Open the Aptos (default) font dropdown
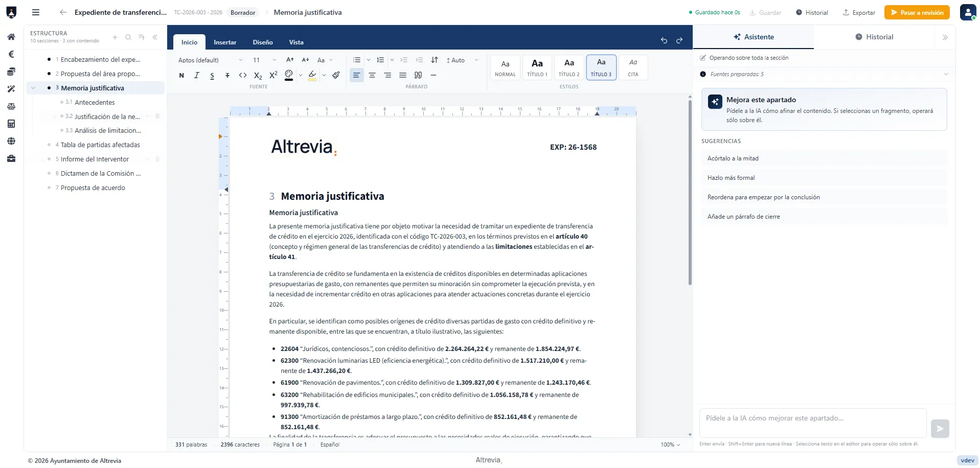980x468 pixels. point(211,60)
